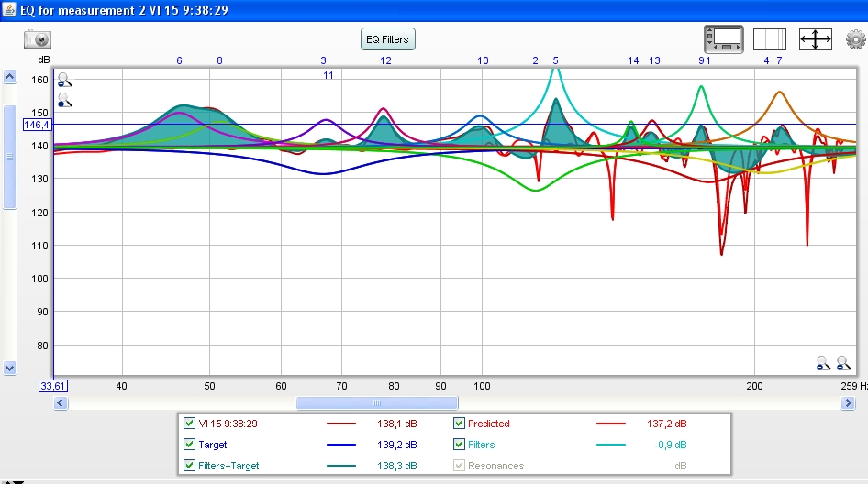Click the vertical scroll up arrow
868x484 pixels.
9,76
